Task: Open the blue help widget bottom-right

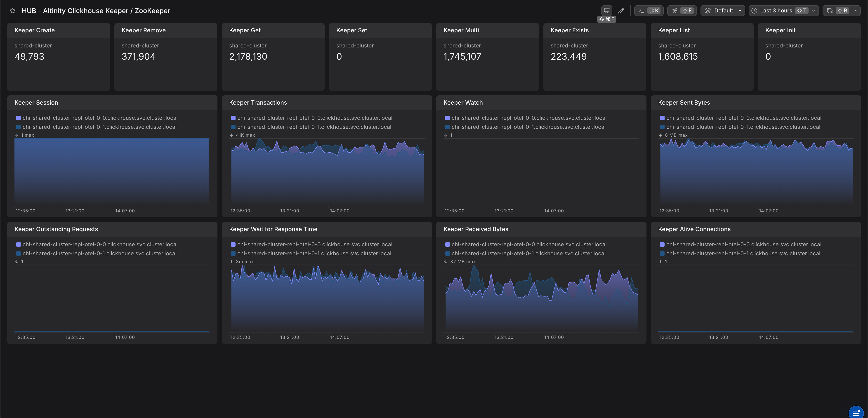Action: (856, 413)
